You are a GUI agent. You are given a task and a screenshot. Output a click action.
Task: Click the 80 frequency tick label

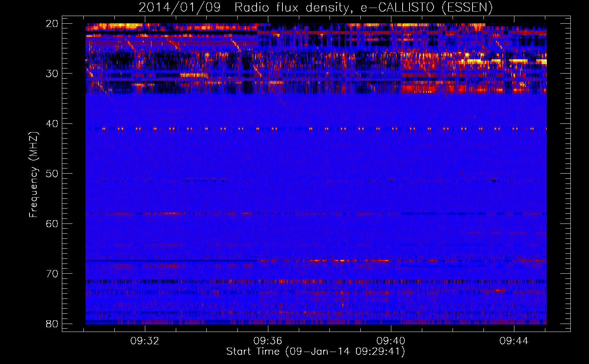click(52, 324)
